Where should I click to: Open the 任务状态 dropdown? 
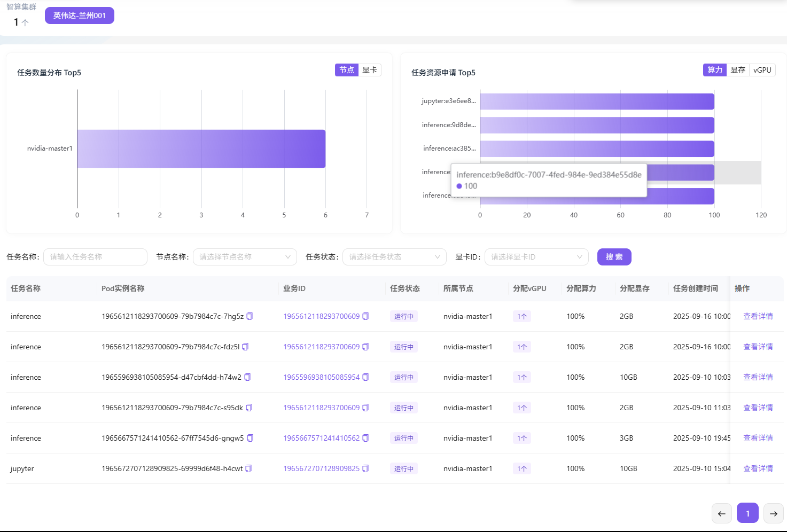[394, 257]
